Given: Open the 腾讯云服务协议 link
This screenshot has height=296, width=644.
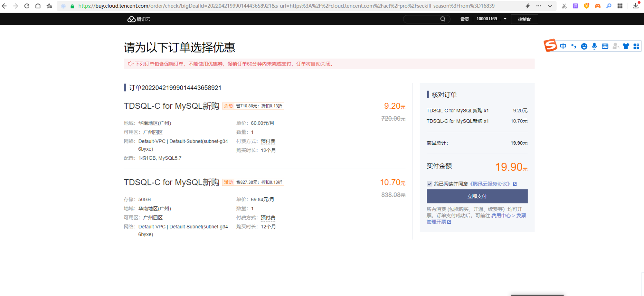Looking at the screenshot, I should pyautogui.click(x=490, y=184).
